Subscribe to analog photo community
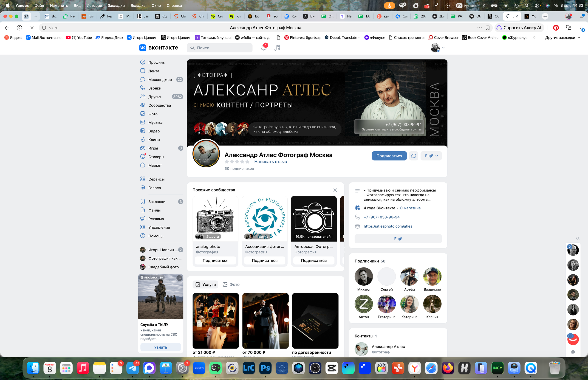The width and height of the screenshot is (588, 380). pos(215,261)
